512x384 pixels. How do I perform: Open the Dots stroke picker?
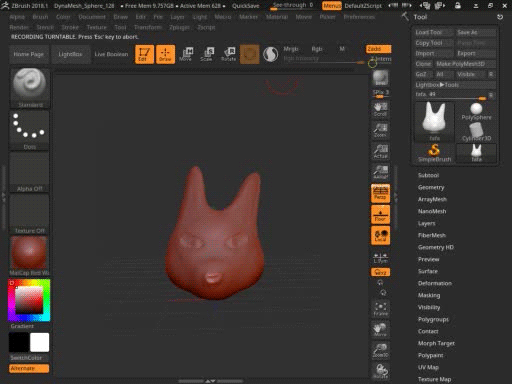30,130
